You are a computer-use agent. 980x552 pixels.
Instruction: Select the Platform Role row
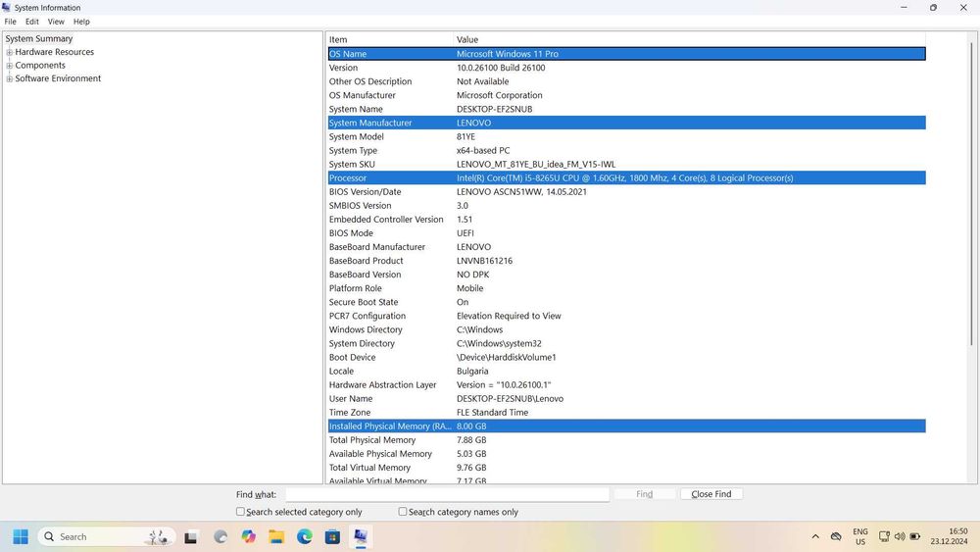(x=626, y=287)
